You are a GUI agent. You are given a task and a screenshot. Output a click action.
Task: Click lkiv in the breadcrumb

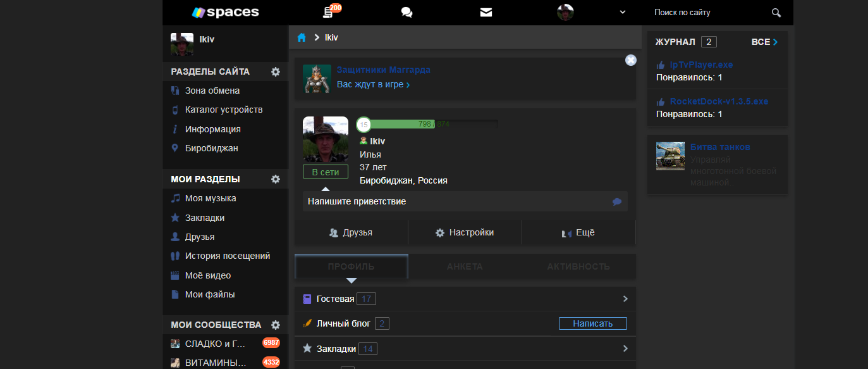pos(331,37)
